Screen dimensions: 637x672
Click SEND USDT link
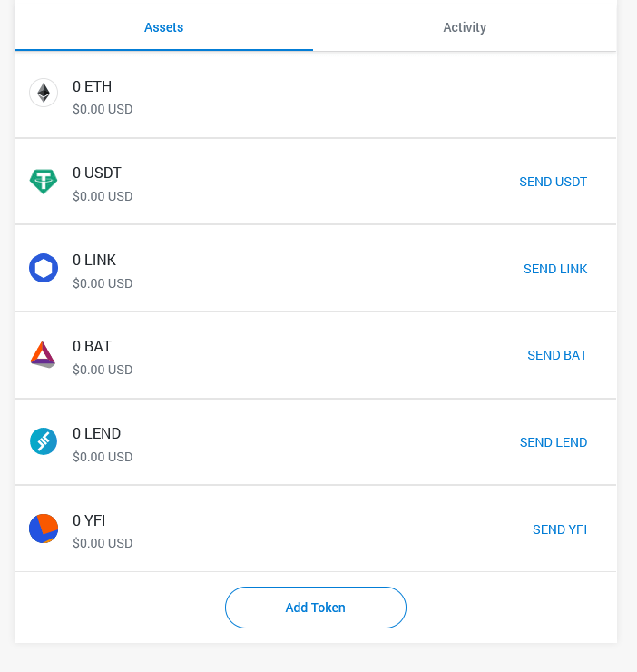pos(553,182)
